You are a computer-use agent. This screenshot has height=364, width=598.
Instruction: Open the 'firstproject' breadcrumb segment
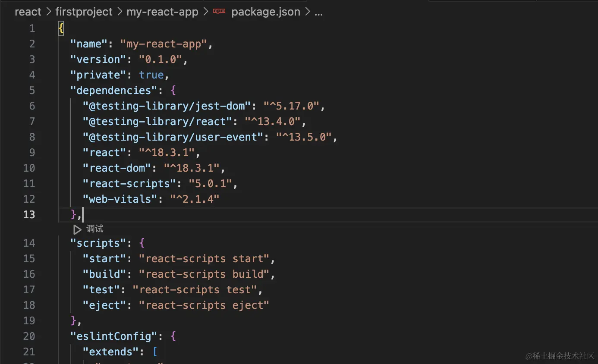84,12
